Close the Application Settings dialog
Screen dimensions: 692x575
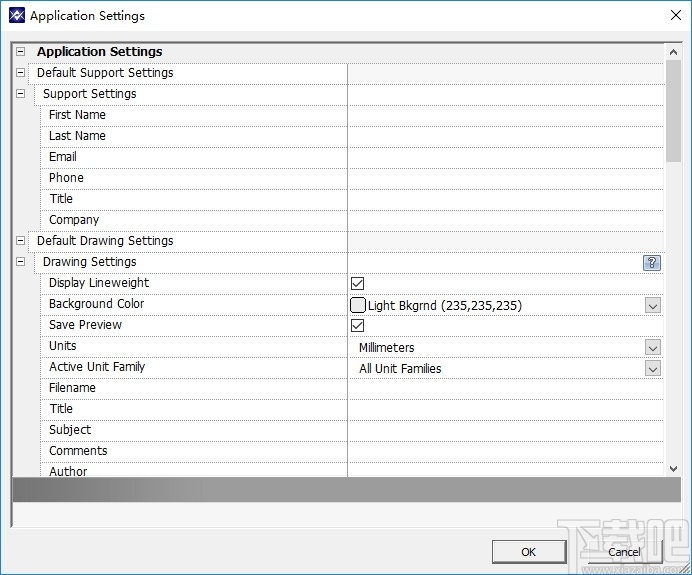[x=675, y=15]
